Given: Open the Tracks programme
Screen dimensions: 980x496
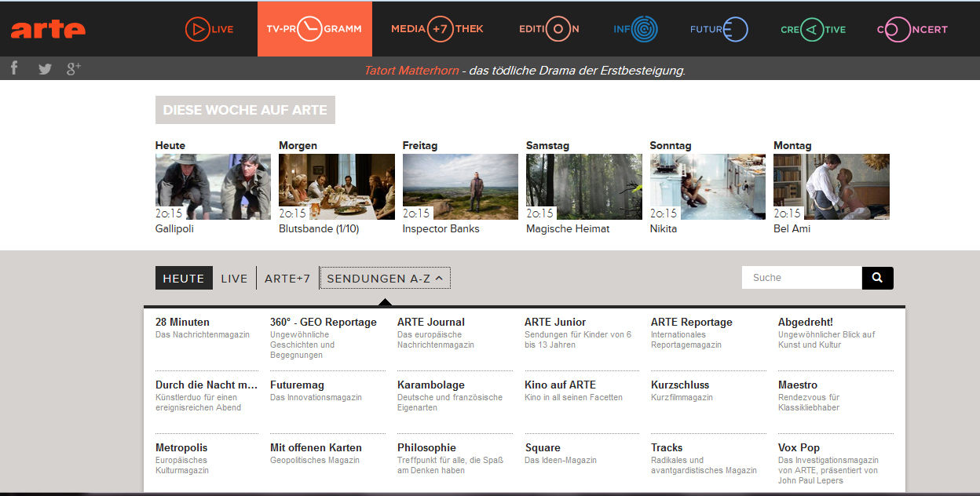Looking at the screenshot, I should [x=667, y=447].
